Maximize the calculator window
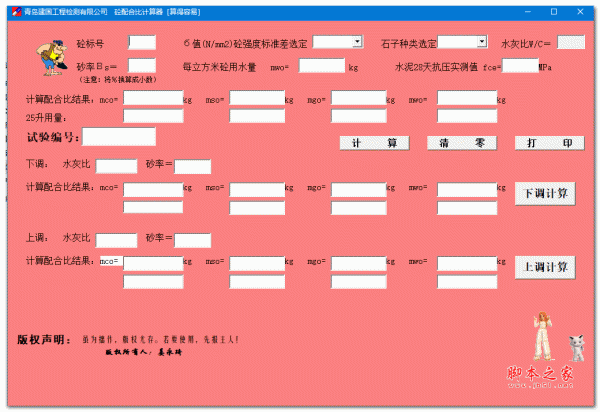Viewport: 600px width, 412px height. click(554, 10)
